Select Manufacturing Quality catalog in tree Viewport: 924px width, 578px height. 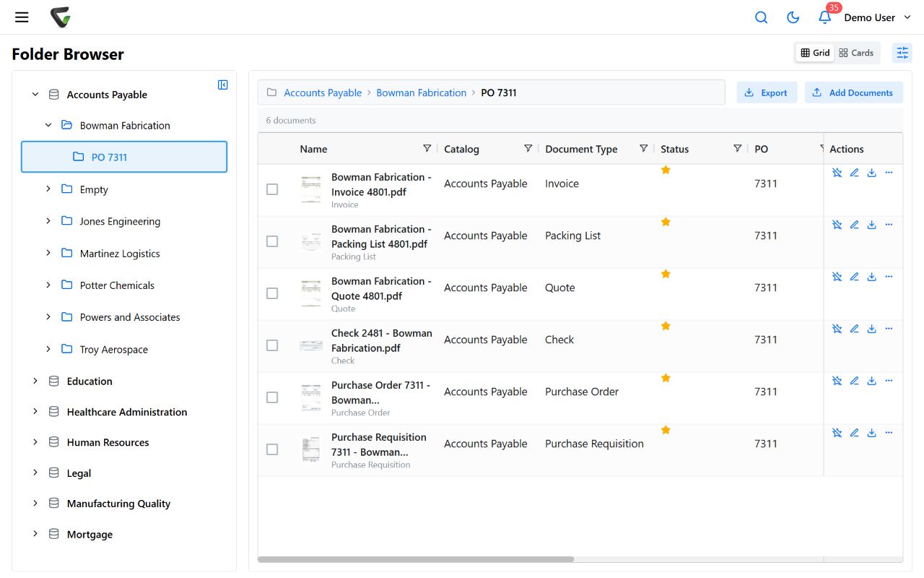pyautogui.click(x=118, y=504)
